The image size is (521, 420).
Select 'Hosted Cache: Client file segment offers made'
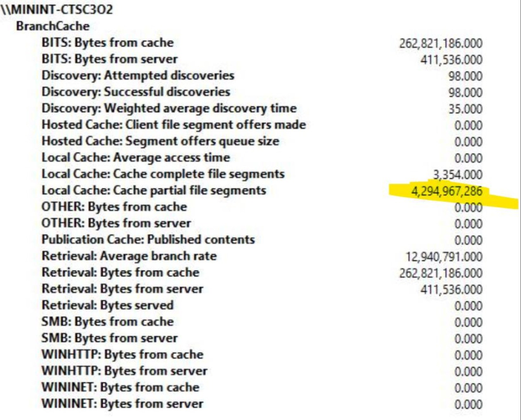pos(174,125)
